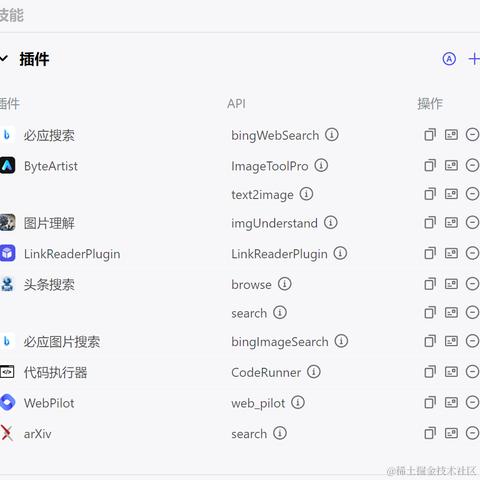Viewport: 480px width, 480px height.
Task: Edit parameters of text2image
Action: 451,194
